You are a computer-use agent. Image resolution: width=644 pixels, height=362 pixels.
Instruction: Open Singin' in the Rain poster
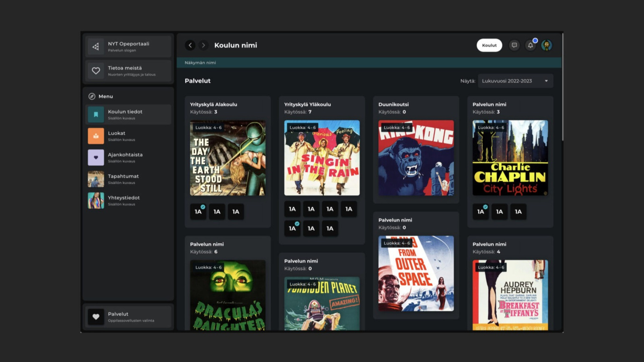point(322,158)
